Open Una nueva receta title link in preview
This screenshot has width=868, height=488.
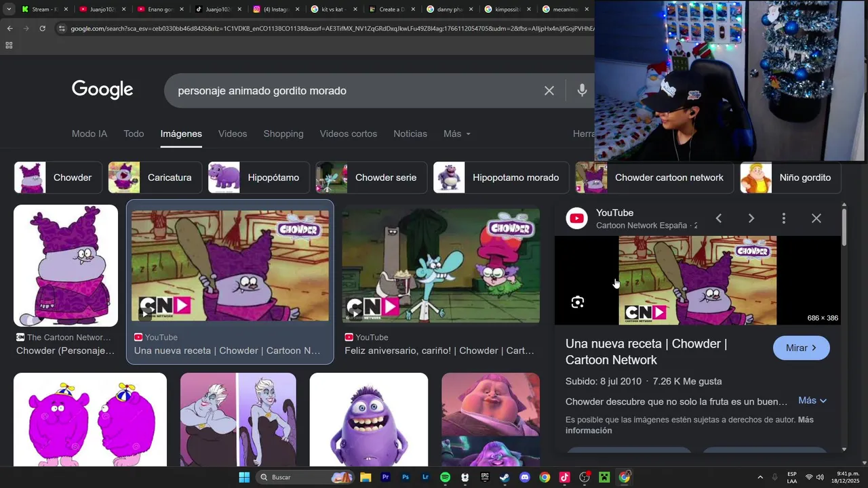click(646, 352)
